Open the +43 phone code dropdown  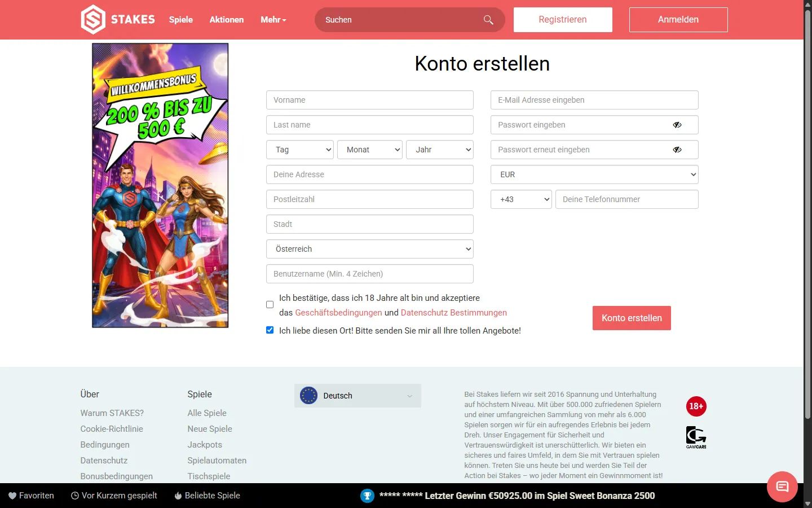coord(521,199)
